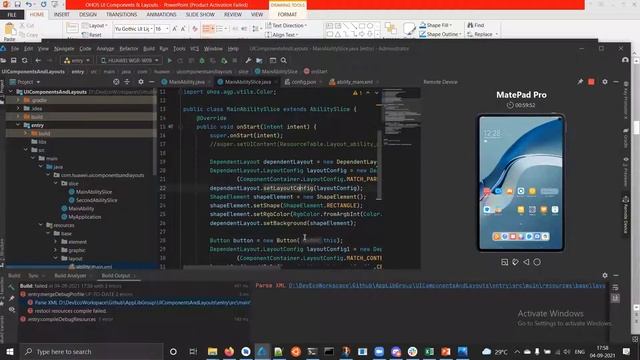Open the Refactor menu in the IDE
640x360 pixels.
129,49
